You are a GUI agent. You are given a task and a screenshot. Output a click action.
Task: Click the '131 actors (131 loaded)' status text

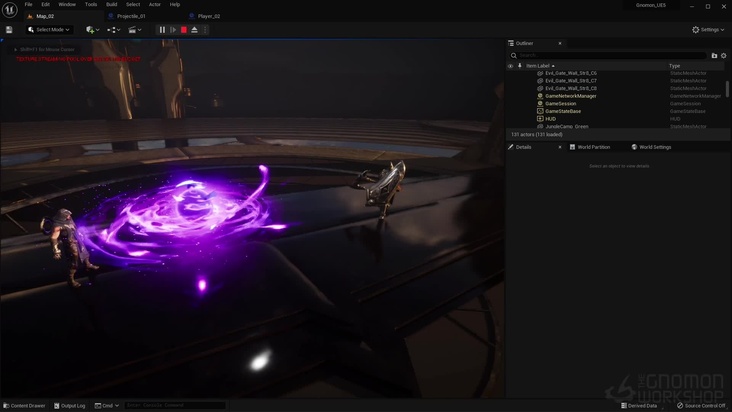click(536, 135)
